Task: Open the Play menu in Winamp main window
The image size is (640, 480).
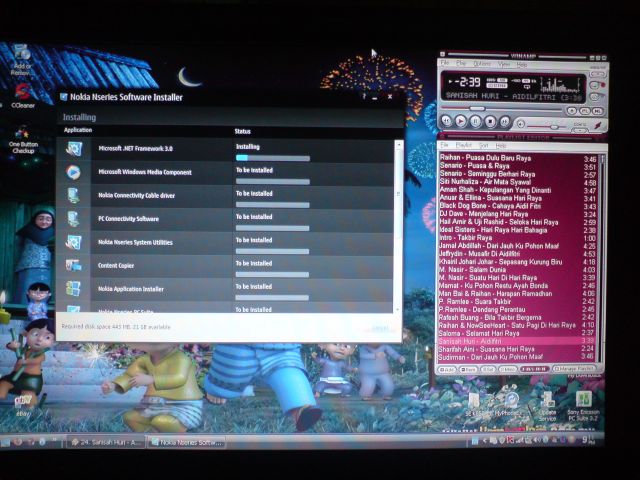Action: pos(461,64)
